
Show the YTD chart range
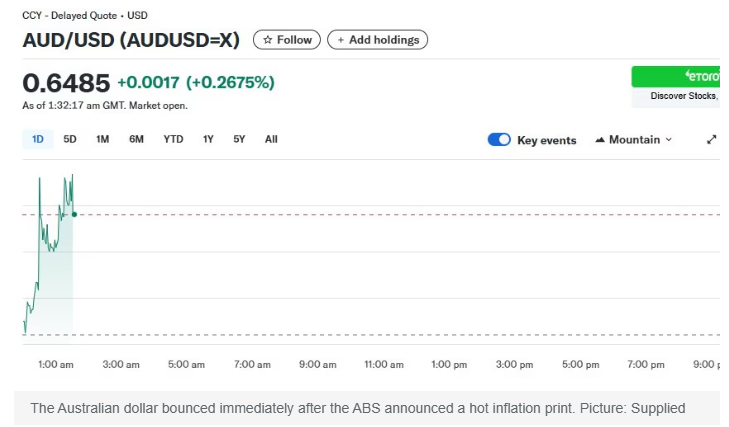(x=173, y=139)
